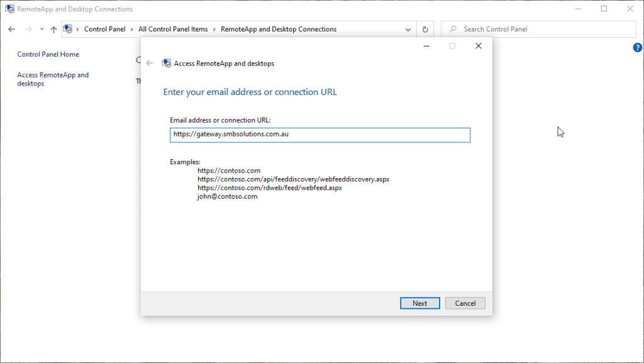Click the All Control Panel Items breadcrumb
The height and width of the screenshot is (363, 644).
pos(173,29)
